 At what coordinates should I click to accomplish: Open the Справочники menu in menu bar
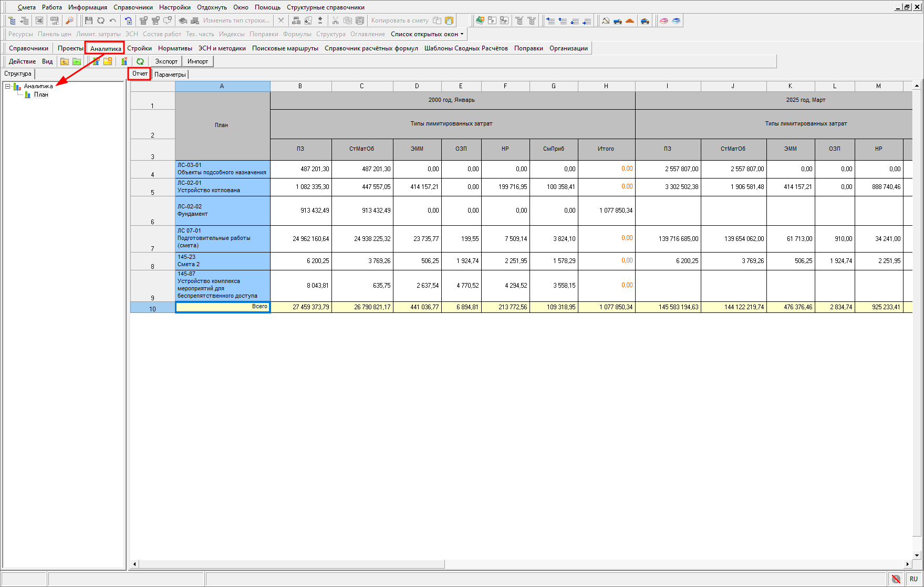click(x=133, y=7)
